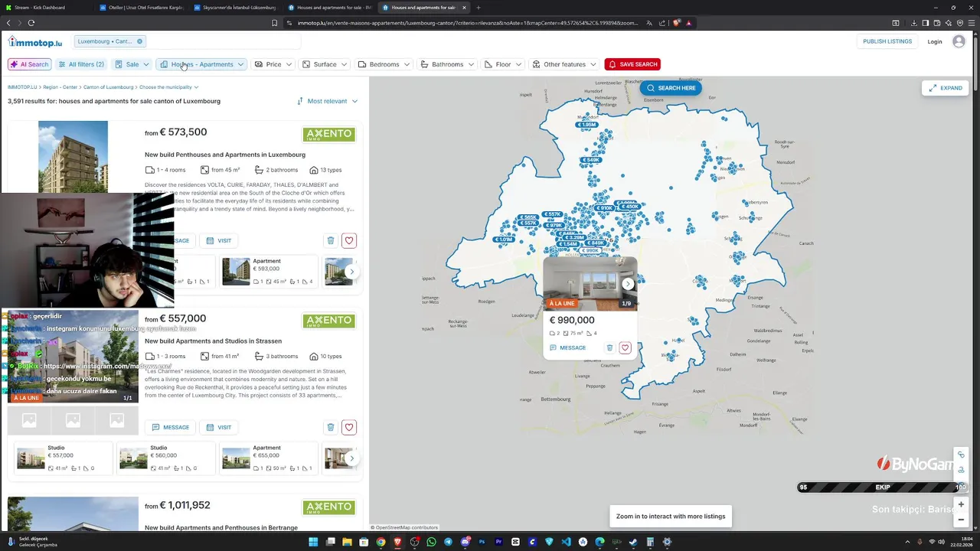Click next arrow on Strassen listing carousel
Viewport: 980px width, 551px height.
[x=351, y=458]
